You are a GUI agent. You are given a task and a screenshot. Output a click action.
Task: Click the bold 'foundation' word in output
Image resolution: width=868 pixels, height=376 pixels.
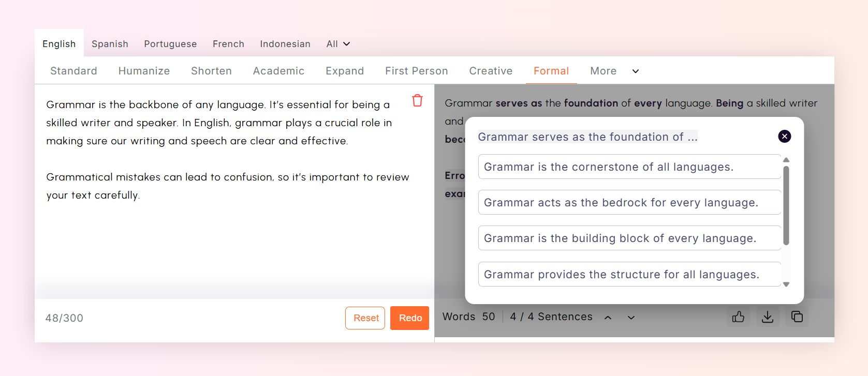coord(591,103)
